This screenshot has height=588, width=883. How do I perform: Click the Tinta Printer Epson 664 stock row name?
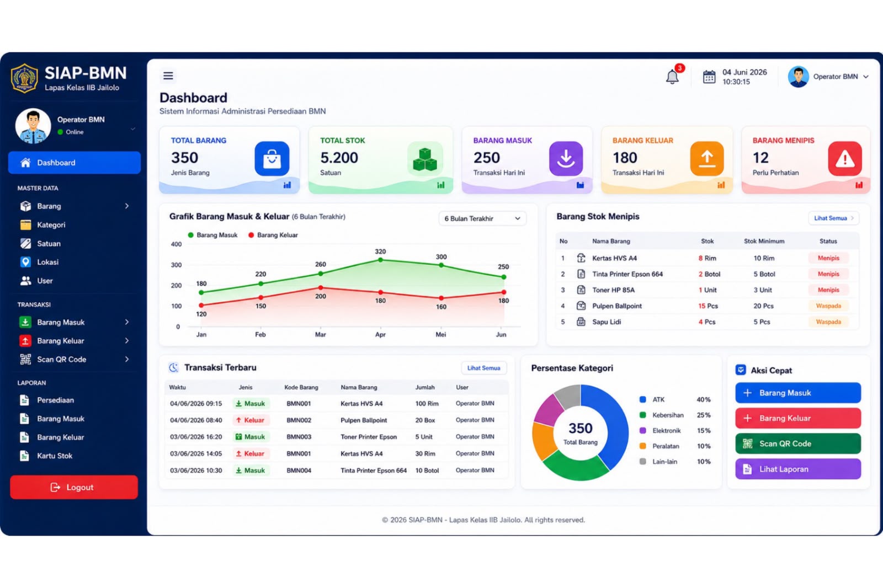click(627, 274)
